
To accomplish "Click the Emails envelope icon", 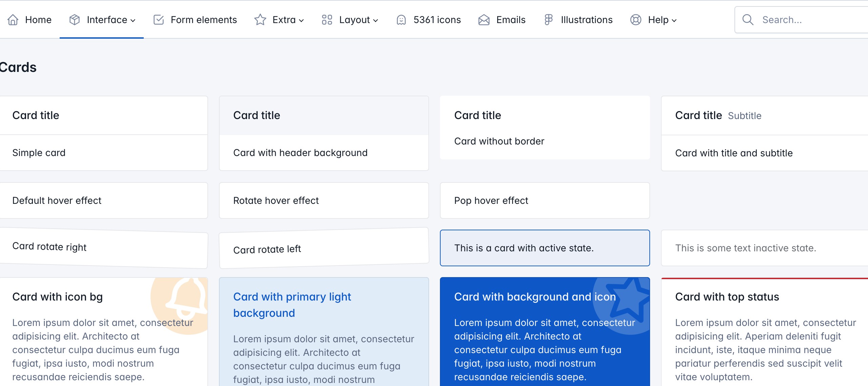I will click(x=484, y=20).
